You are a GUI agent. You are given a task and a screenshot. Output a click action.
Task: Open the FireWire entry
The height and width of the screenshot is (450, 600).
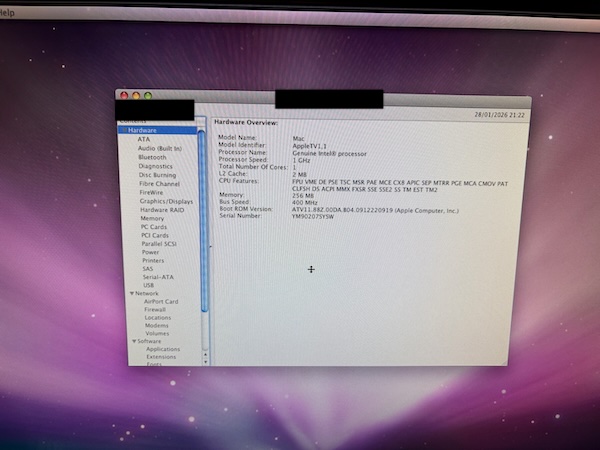pos(151,192)
